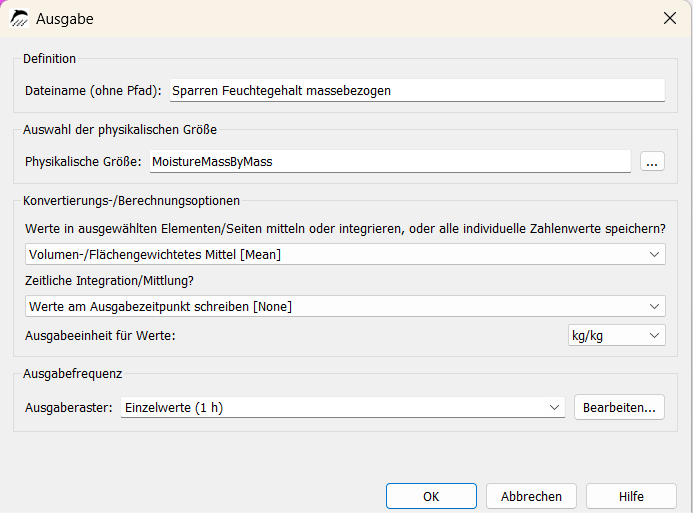Click the Werte in ausgewählten Elementen/Seiten question text
693x513 pixels.
[345, 229]
